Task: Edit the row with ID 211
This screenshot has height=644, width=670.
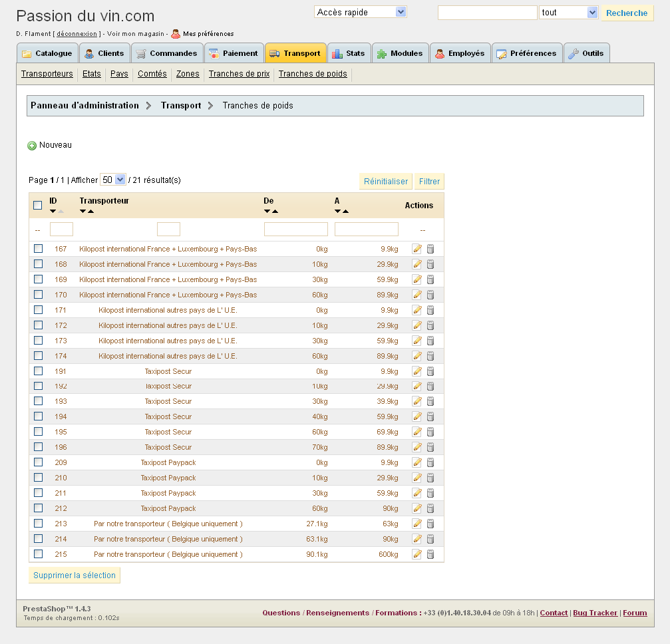Action: click(x=417, y=493)
